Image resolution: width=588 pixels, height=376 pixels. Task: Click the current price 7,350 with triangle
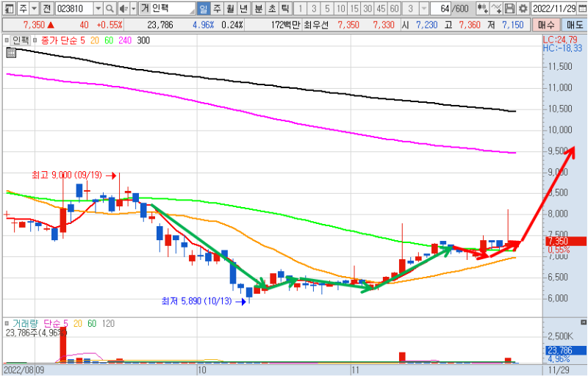(x=39, y=25)
